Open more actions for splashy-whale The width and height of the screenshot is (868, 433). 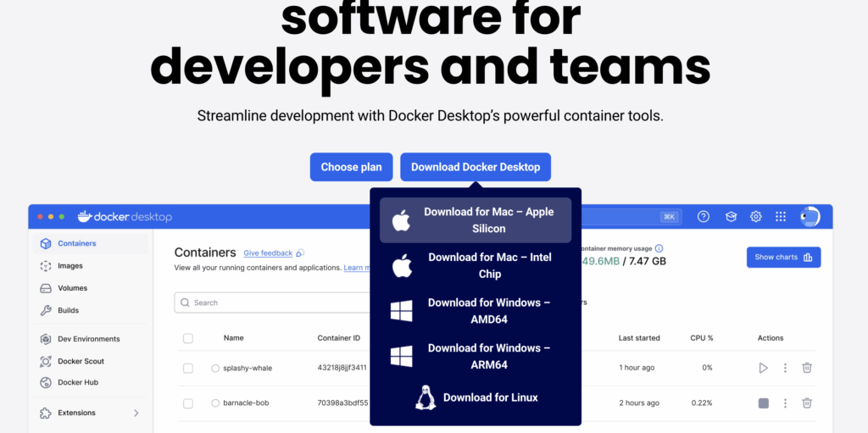tap(785, 368)
